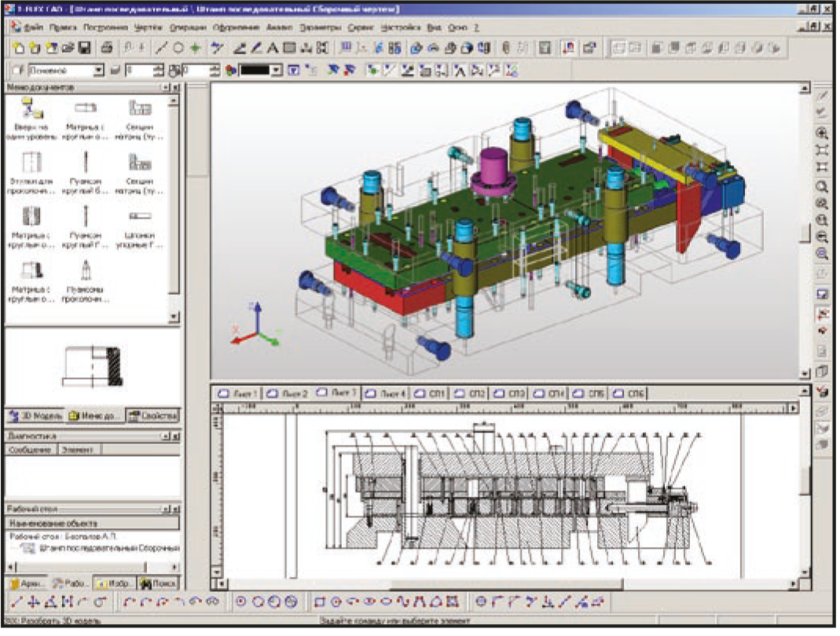This screenshot has height=636, width=840.
Task: Click the first numeric field's spinner arrows
Action: 160,71
